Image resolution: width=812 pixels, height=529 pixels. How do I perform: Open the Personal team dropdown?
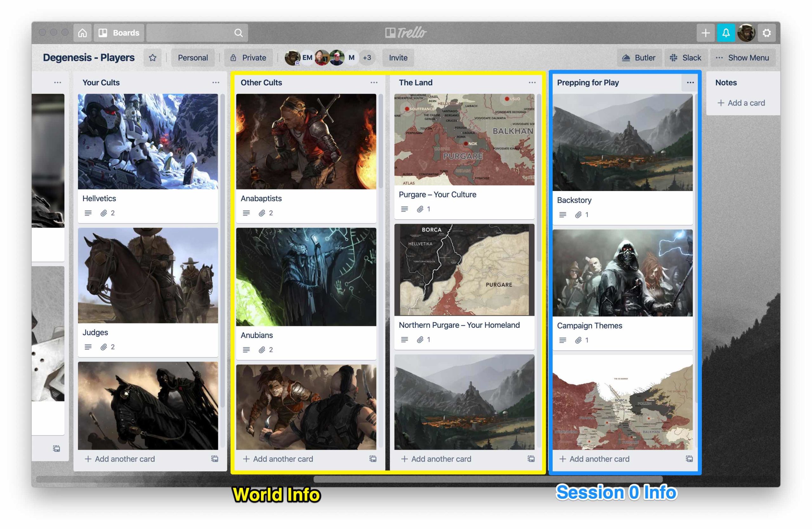pyautogui.click(x=193, y=58)
